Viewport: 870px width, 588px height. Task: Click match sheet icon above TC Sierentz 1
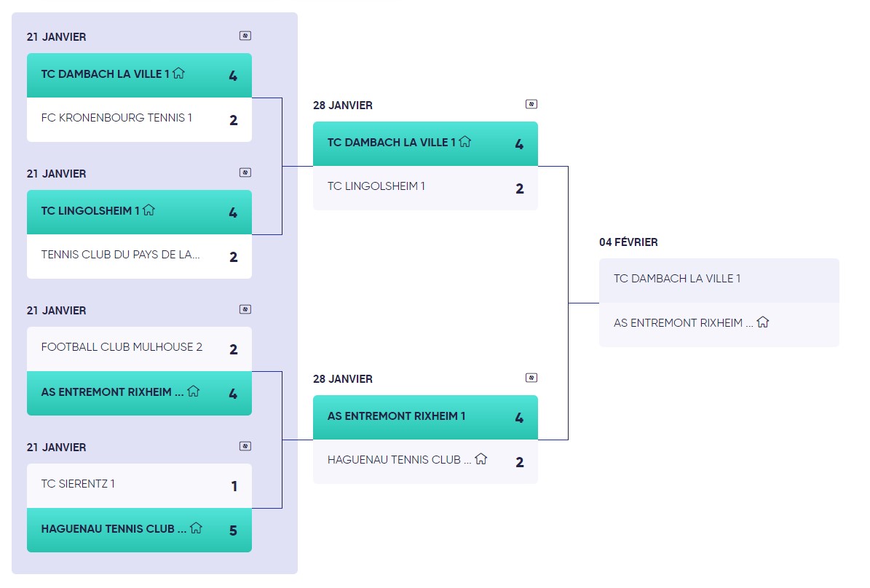coord(245,446)
